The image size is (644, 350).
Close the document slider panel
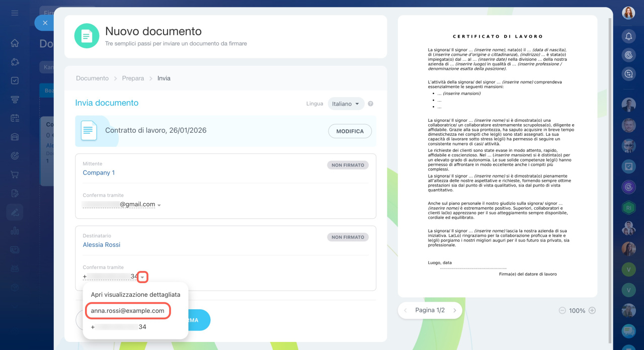point(45,23)
